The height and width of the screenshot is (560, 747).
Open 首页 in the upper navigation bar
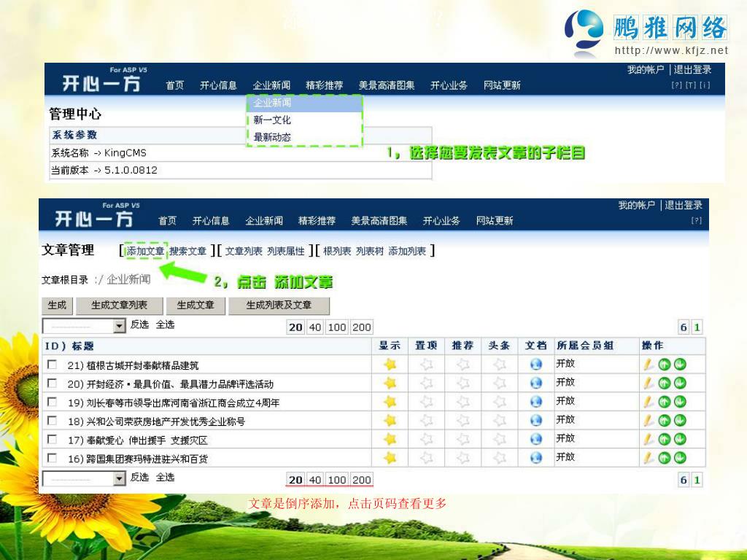tap(175, 85)
